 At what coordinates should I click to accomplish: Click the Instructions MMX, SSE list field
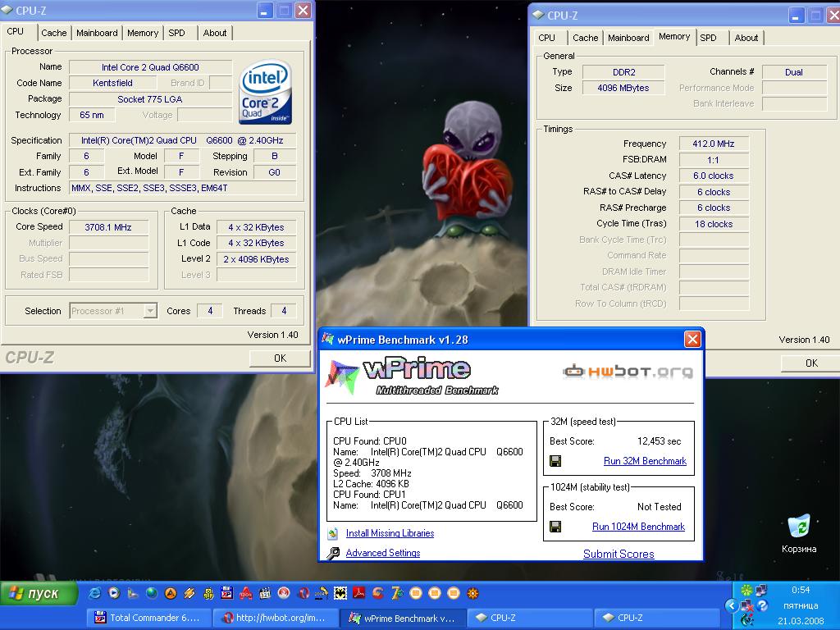tap(183, 188)
